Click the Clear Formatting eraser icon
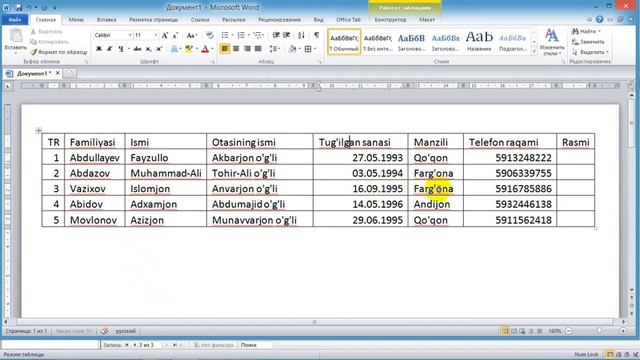This screenshot has height=360, width=640. point(209,36)
